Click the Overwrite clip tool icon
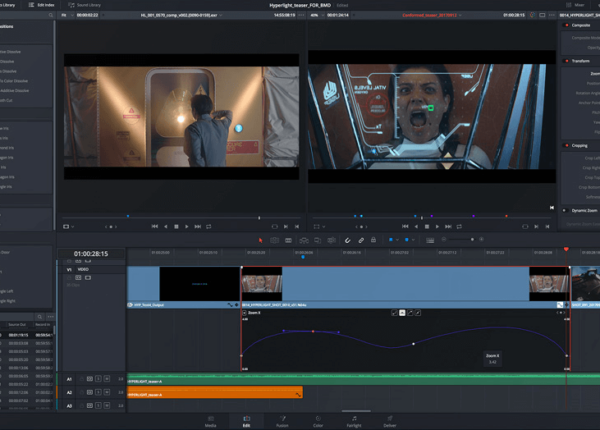Viewport: 600px width, 430px height. tap(318, 240)
